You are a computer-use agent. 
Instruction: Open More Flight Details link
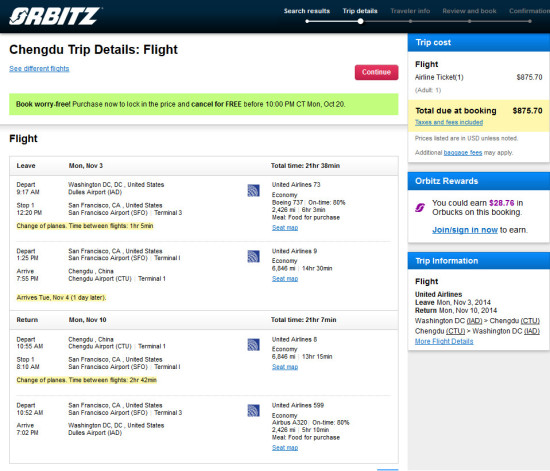click(x=444, y=342)
